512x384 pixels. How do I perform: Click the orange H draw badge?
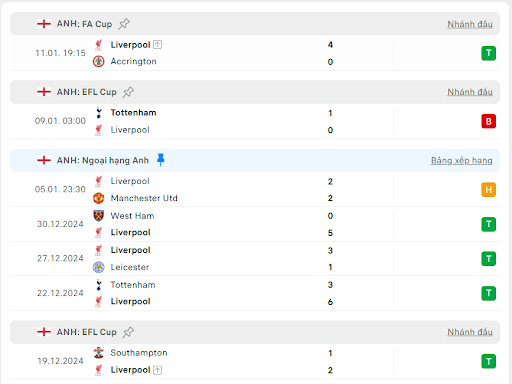[x=488, y=190]
